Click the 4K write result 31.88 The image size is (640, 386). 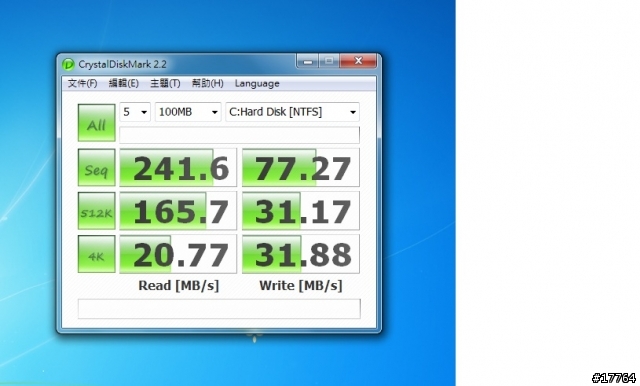(x=301, y=254)
